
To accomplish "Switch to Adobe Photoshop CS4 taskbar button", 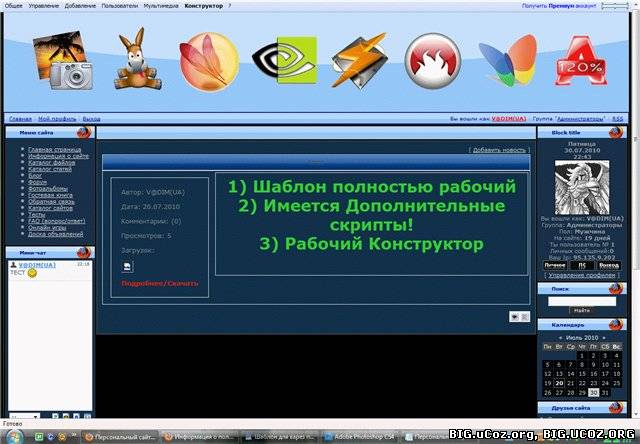I will tap(359, 437).
